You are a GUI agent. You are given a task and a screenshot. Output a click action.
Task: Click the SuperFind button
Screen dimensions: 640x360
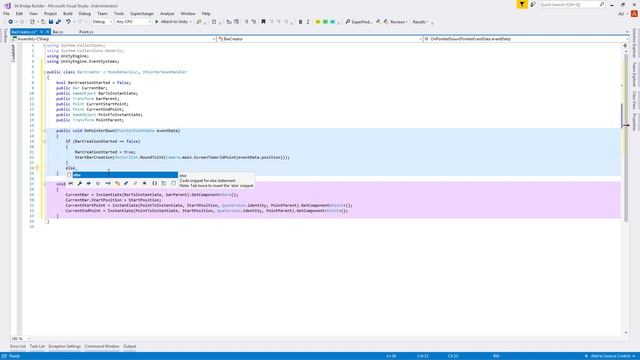point(358,22)
